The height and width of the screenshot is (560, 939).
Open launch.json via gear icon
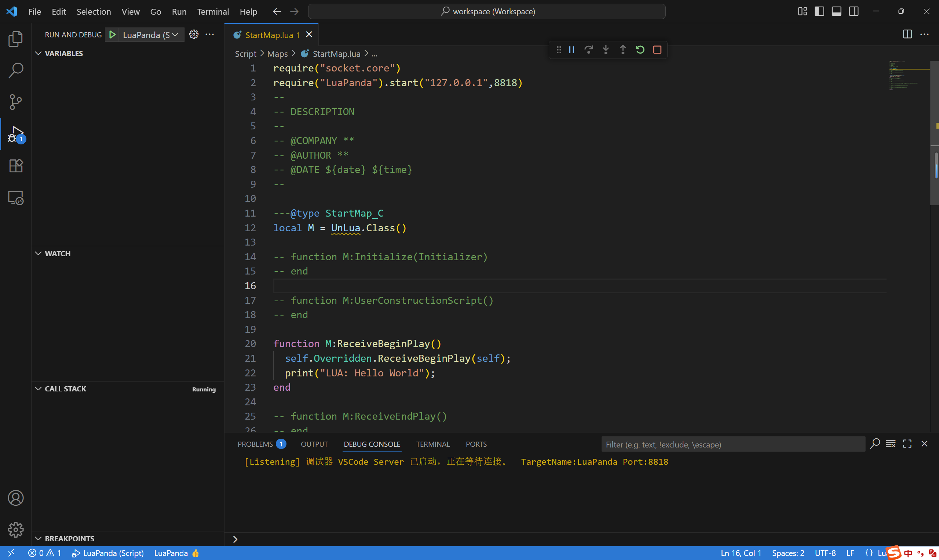click(194, 35)
